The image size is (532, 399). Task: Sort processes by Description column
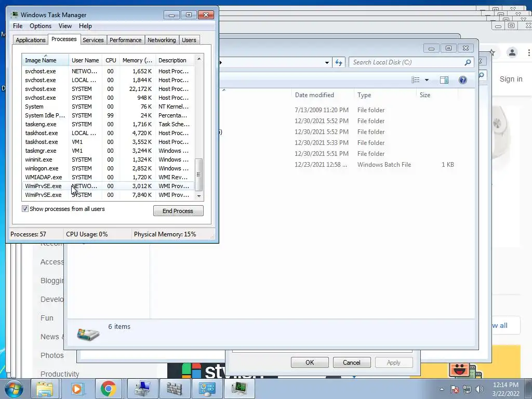[175, 60]
